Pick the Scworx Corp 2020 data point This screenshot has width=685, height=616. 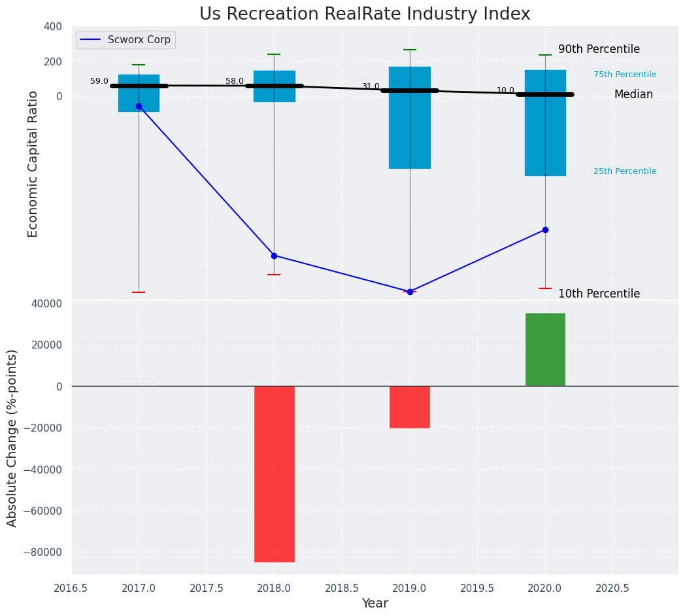tap(545, 230)
